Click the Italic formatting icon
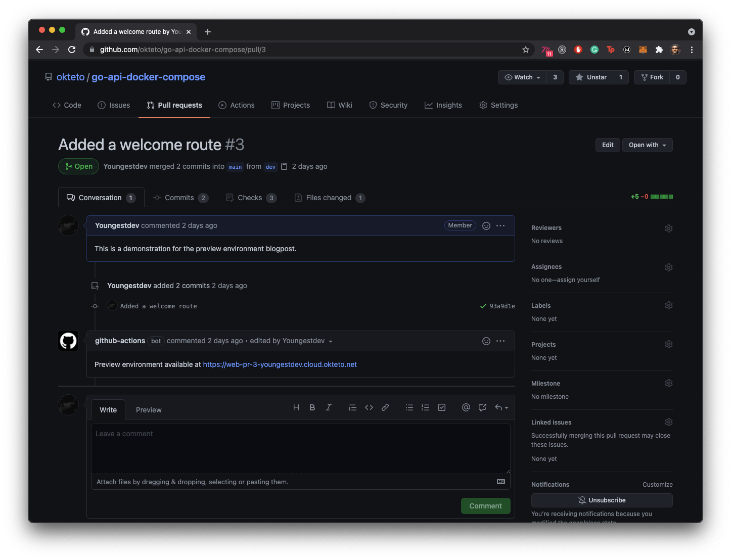The height and width of the screenshot is (560, 731). click(x=328, y=407)
